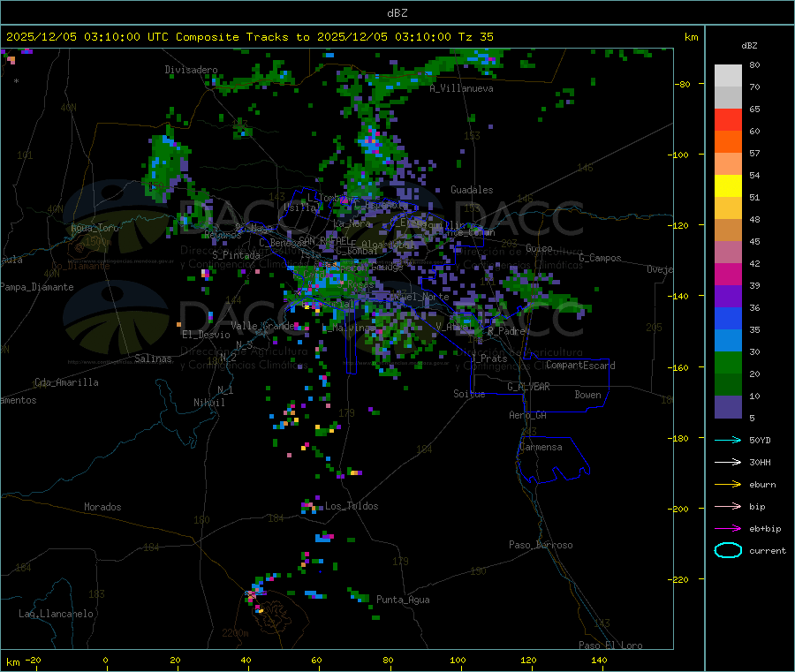Click the Soitue place label
The width and height of the screenshot is (795, 672).
click(x=469, y=394)
